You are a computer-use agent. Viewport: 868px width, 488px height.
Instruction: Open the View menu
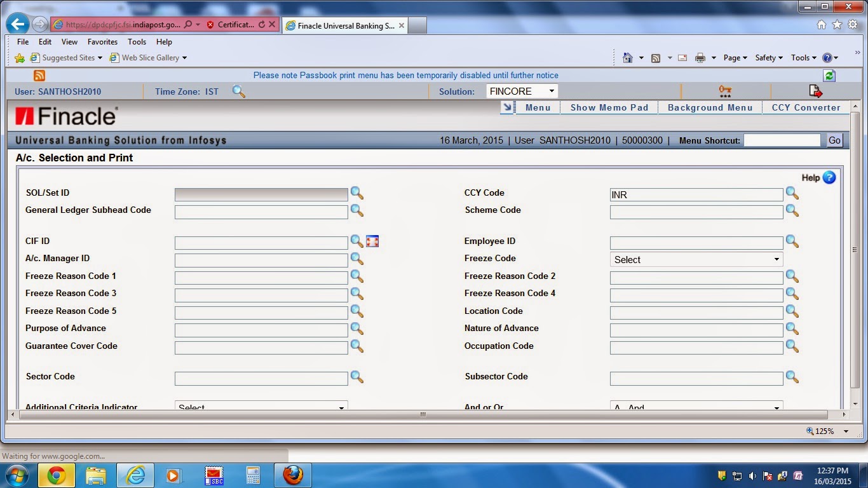pyautogui.click(x=69, y=42)
